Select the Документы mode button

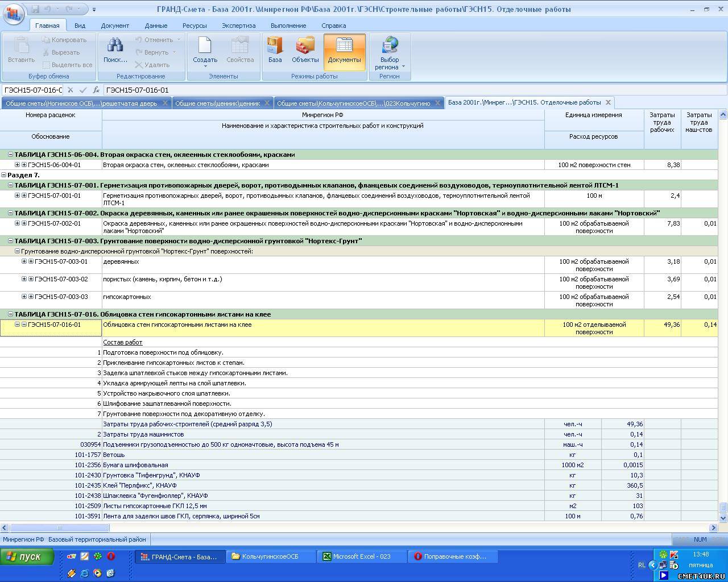(344, 50)
